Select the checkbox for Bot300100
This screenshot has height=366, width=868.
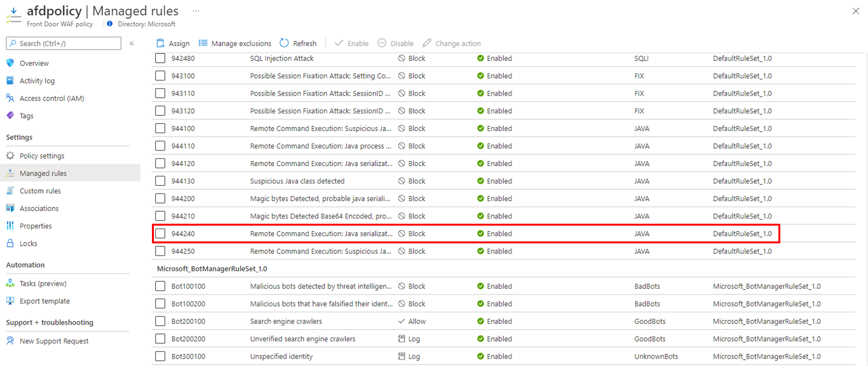pos(160,356)
